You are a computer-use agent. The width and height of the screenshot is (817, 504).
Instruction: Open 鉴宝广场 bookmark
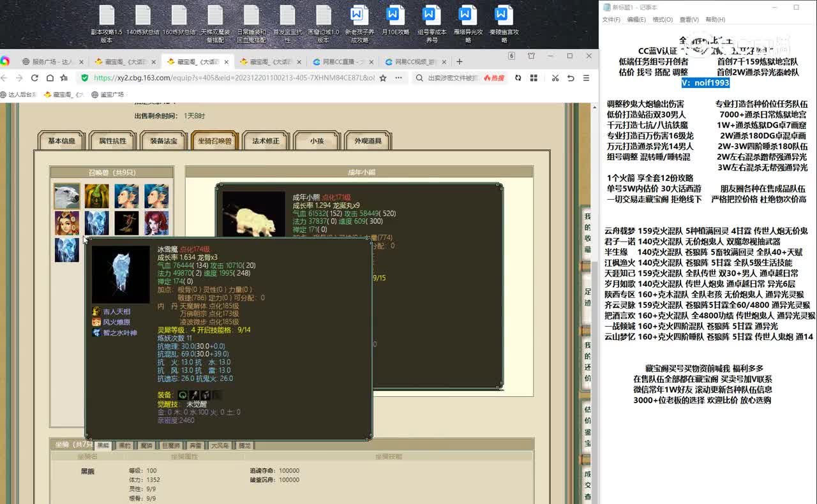(108, 94)
